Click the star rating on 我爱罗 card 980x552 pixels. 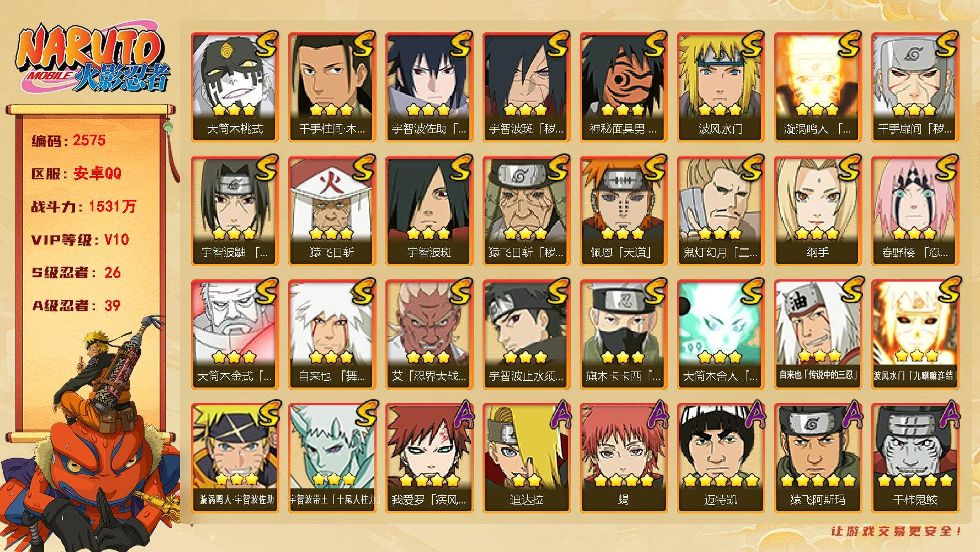tap(429, 480)
